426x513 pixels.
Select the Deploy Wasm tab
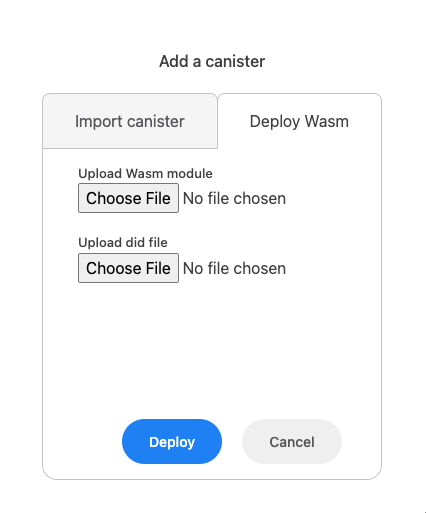pyautogui.click(x=299, y=121)
